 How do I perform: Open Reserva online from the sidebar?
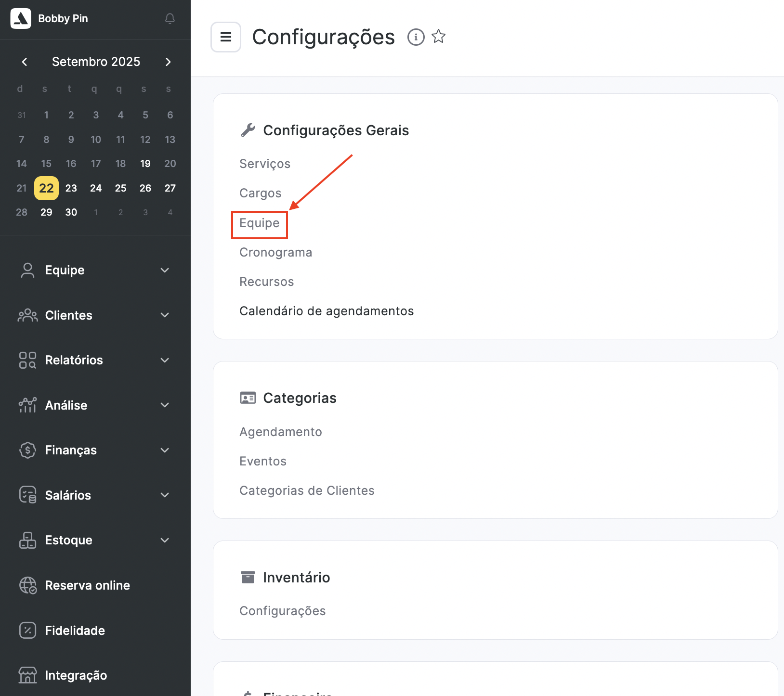(x=87, y=585)
